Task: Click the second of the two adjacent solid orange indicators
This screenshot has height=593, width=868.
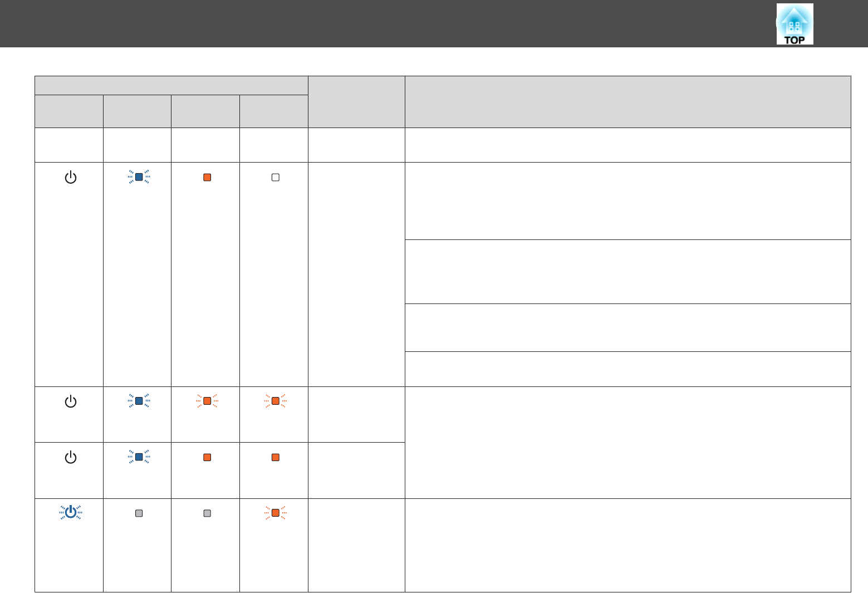Action: pos(275,457)
